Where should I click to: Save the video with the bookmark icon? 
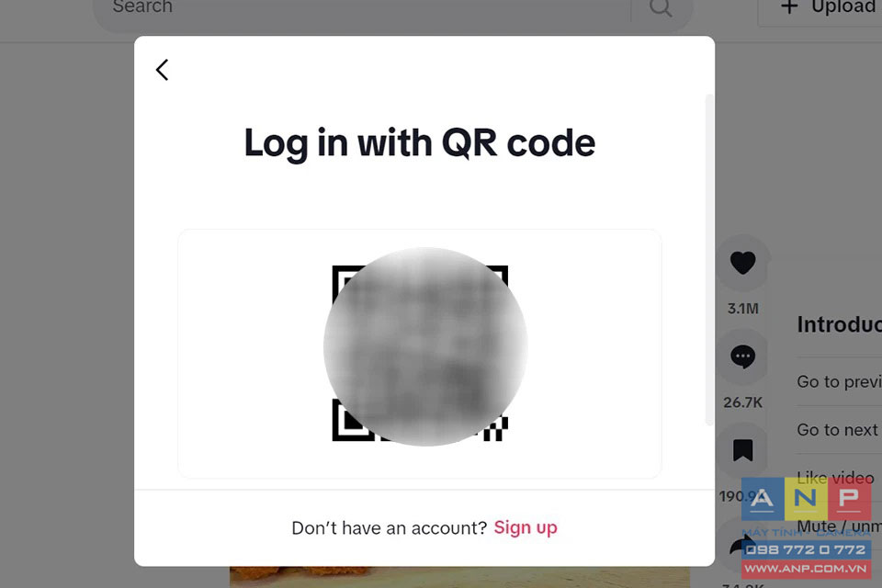(x=743, y=450)
